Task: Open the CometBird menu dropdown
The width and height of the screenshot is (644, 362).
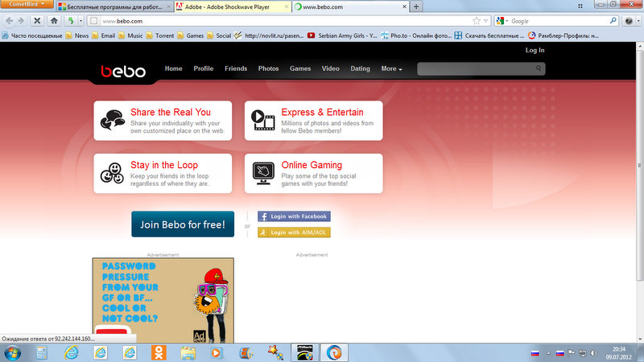Action: [x=27, y=4]
